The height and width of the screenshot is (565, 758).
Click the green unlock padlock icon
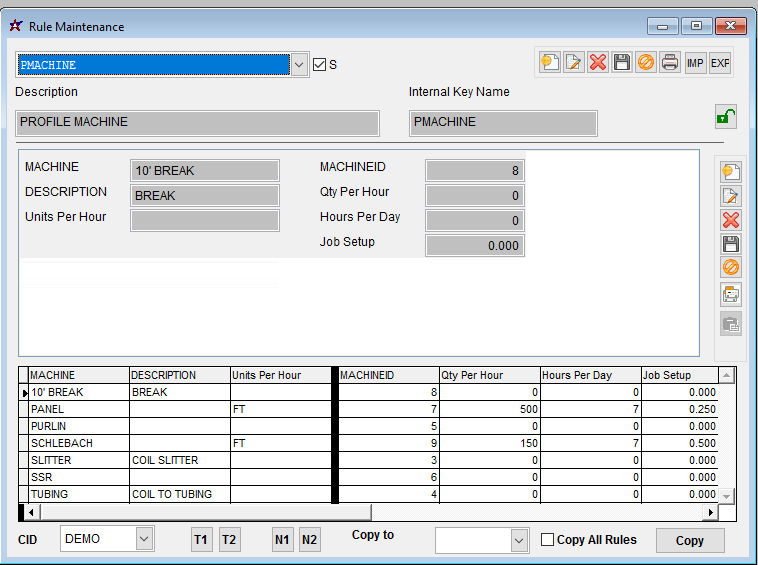click(725, 118)
